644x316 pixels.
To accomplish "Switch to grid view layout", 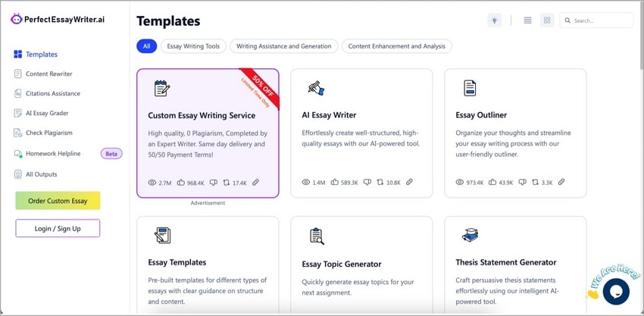I will 547,20.
